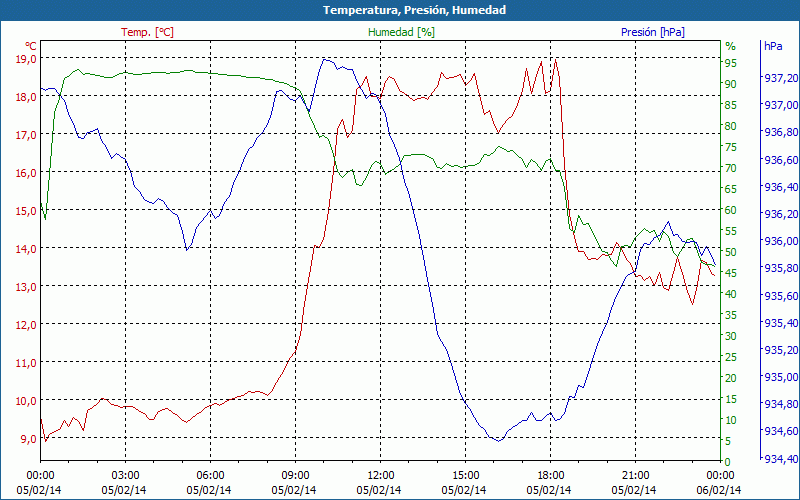Click humidity axis value '65'

[x=731, y=189]
